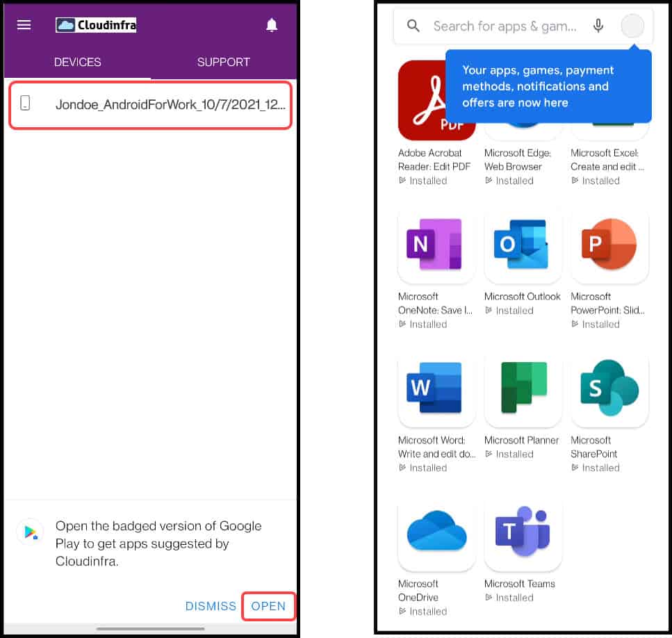
Task: Click the 'Microsoft PowerPoint: Slid...' title
Action: pos(607,303)
